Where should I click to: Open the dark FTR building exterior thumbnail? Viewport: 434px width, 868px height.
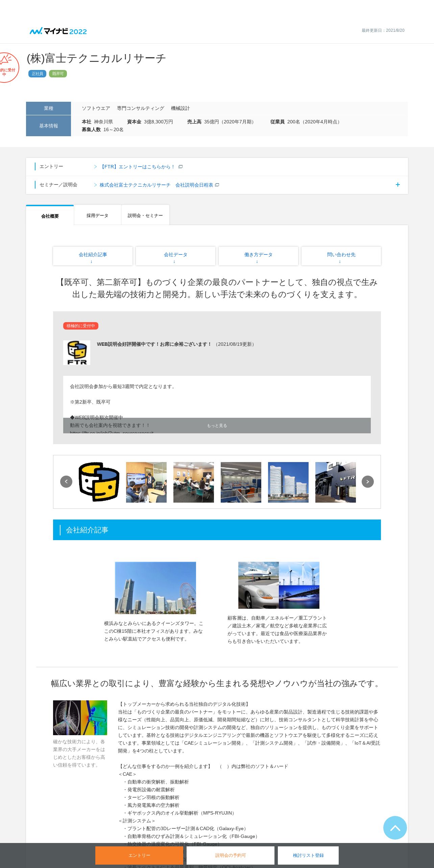(x=336, y=482)
